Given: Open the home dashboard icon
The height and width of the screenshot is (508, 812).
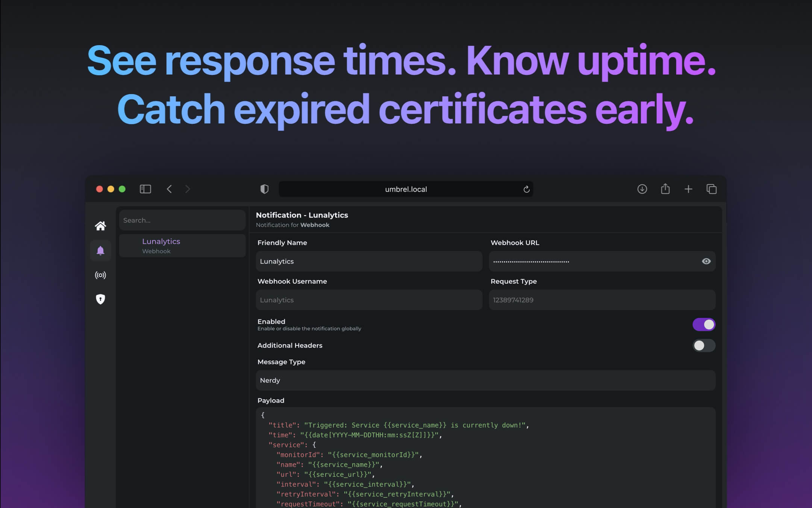Looking at the screenshot, I should coord(100,226).
